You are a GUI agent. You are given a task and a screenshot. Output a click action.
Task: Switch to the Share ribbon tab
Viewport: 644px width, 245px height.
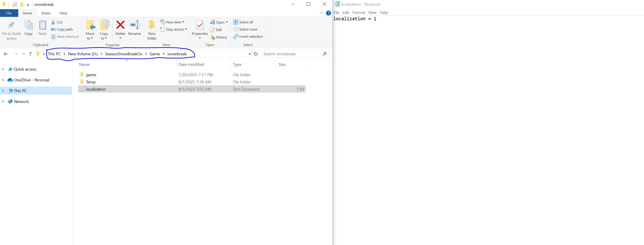[x=46, y=13]
